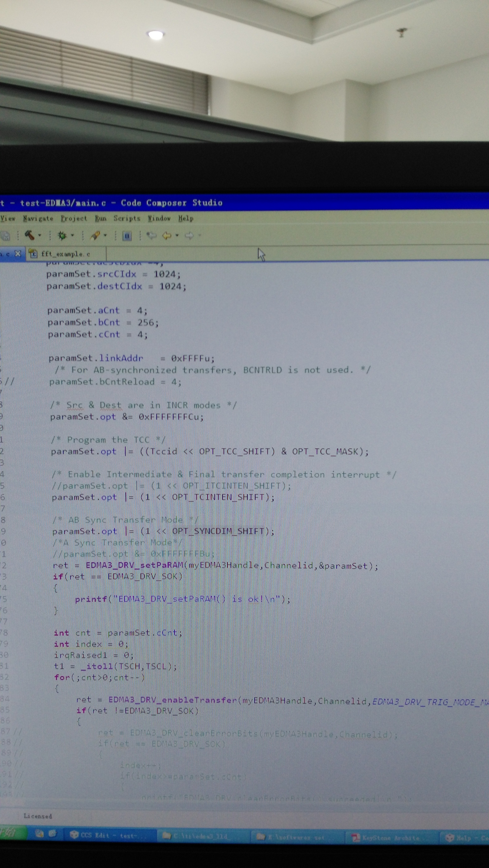Click the Build hammer icon

click(29, 235)
